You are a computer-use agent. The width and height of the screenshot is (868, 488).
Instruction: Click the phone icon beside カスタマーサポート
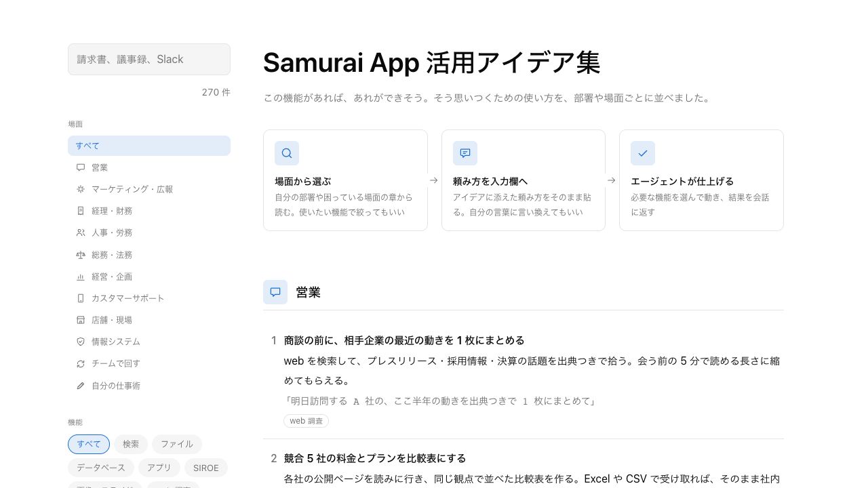[81, 298]
